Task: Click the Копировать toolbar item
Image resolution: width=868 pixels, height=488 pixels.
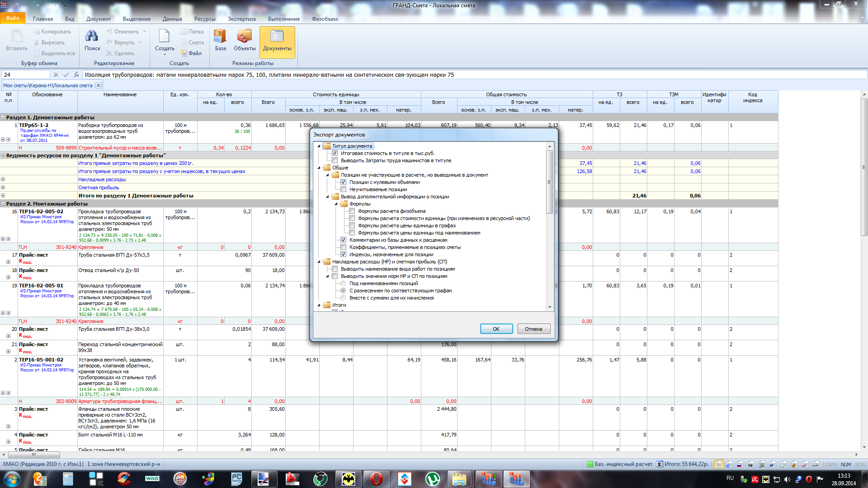Action: point(52,32)
